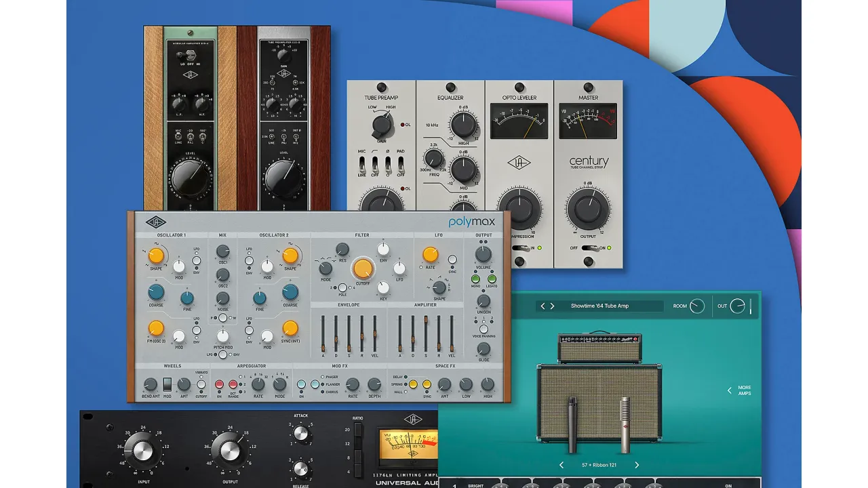Open the MORE AMPS chevron
Image resolution: width=868 pixels, height=488 pixels.
[730, 390]
